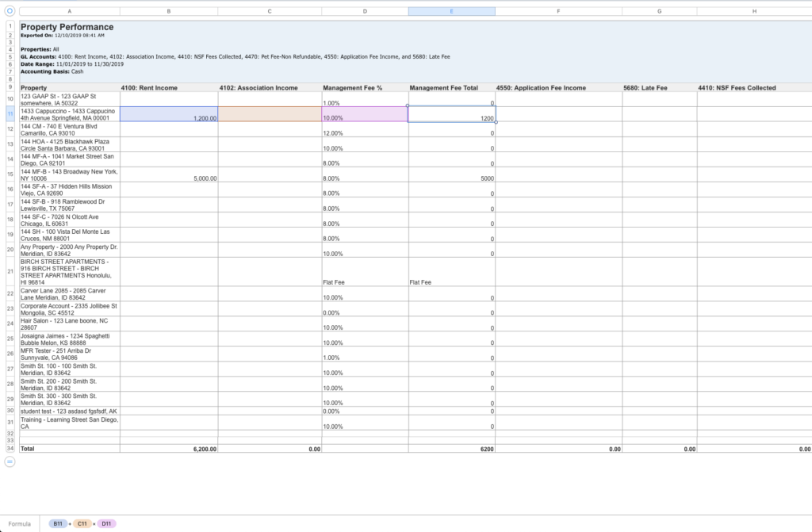The image size is (812, 532).
Task: Click the 4410: NSF Fees Collected heading
Action: [x=754, y=87]
